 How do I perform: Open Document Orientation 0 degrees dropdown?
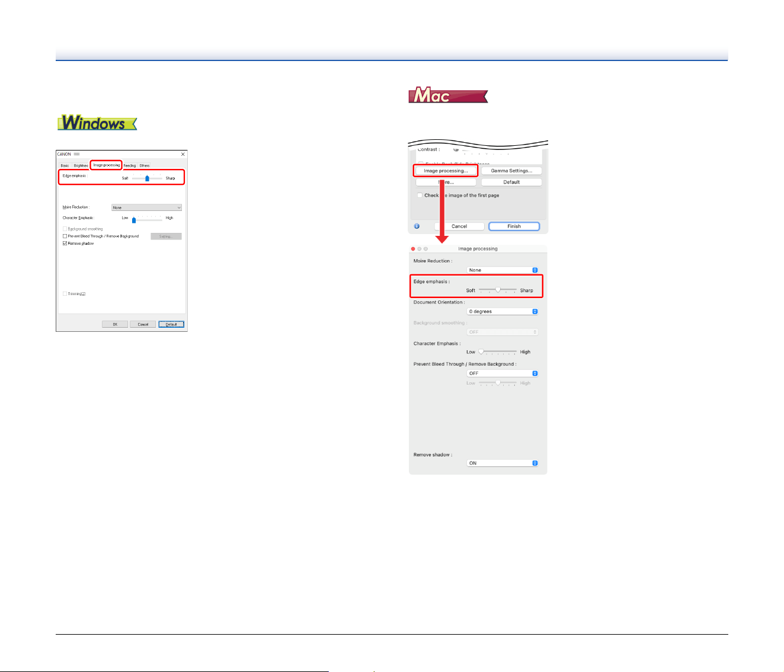(503, 312)
